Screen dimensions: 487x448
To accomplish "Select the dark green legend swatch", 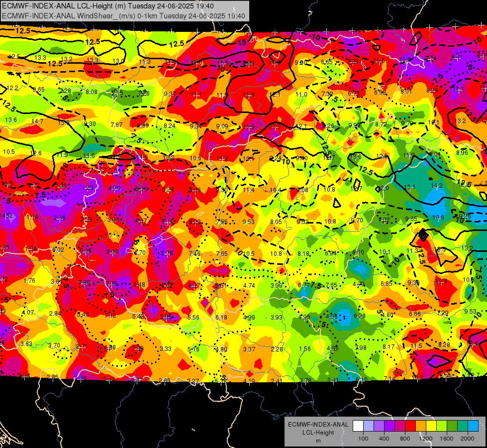I will click(x=452, y=426).
